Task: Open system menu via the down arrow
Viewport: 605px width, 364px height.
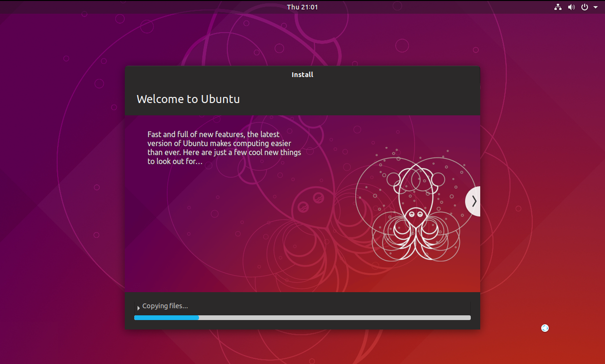Action: (x=596, y=7)
